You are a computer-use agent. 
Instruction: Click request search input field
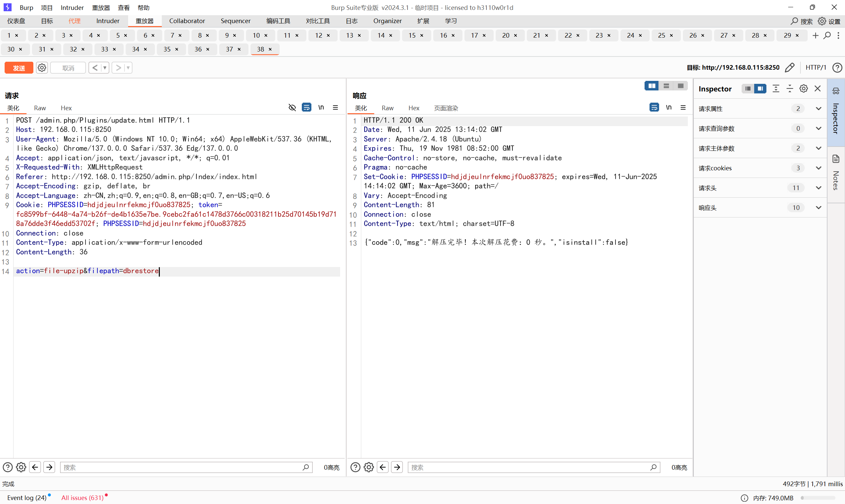point(186,467)
